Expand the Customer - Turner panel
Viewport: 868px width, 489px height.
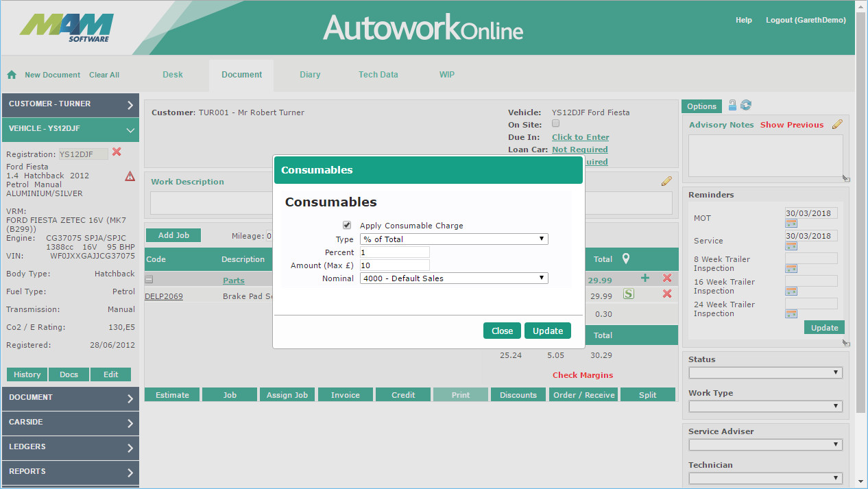[x=70, y=104]
